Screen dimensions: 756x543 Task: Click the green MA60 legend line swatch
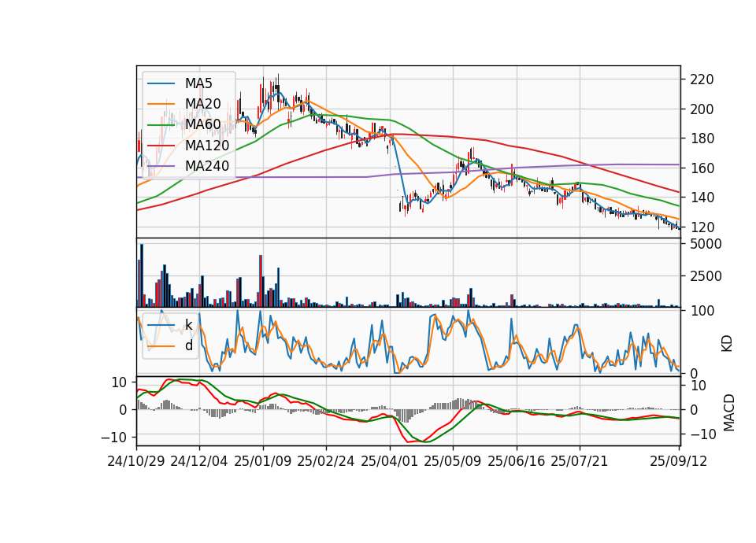coord(161,125)
